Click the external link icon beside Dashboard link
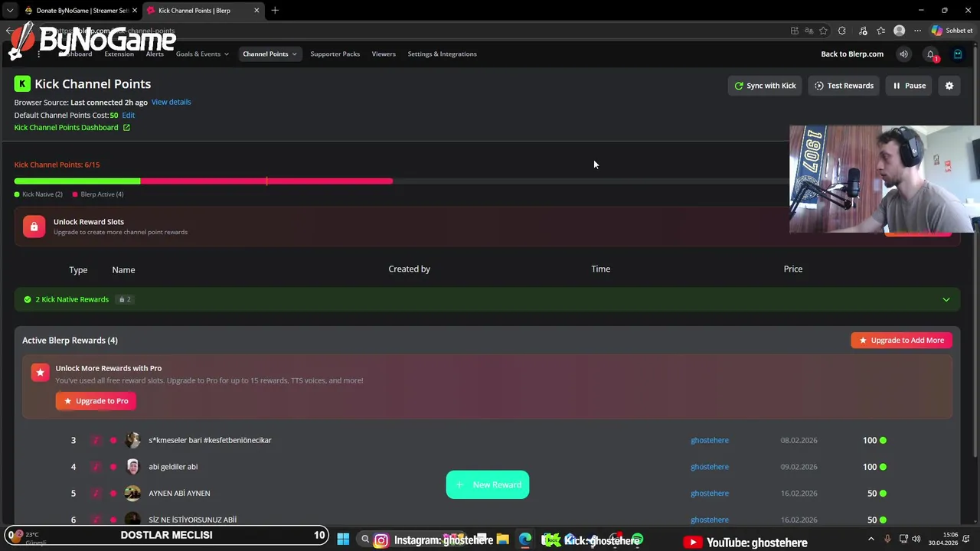 (126, 128)
